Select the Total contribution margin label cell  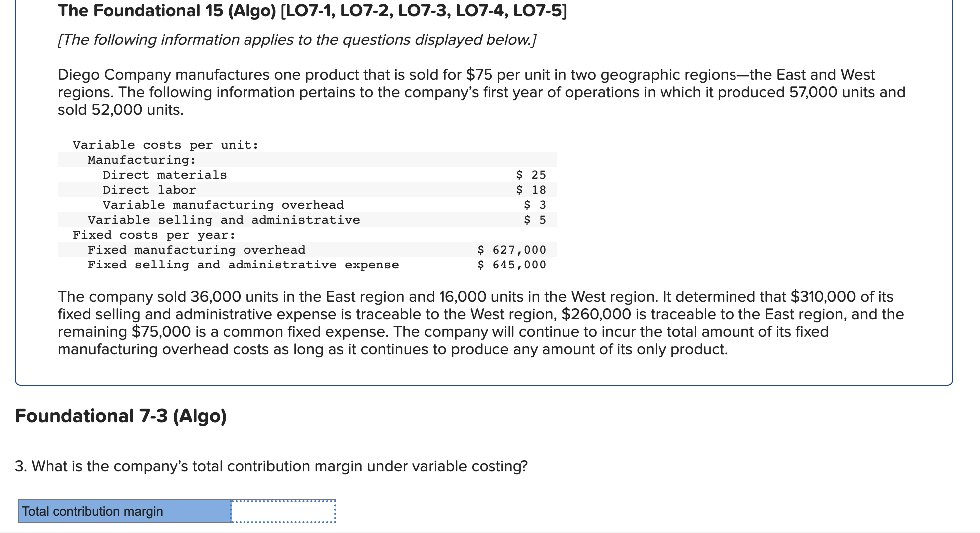[x=122, y=511]
